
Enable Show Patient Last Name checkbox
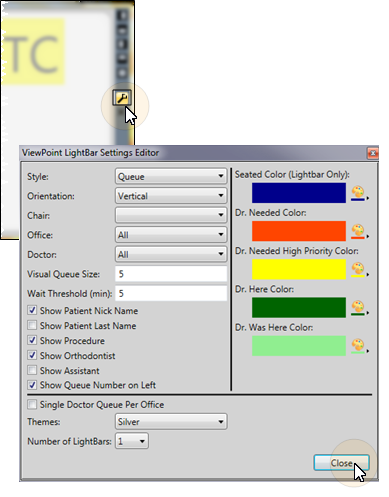pos(32,325)
